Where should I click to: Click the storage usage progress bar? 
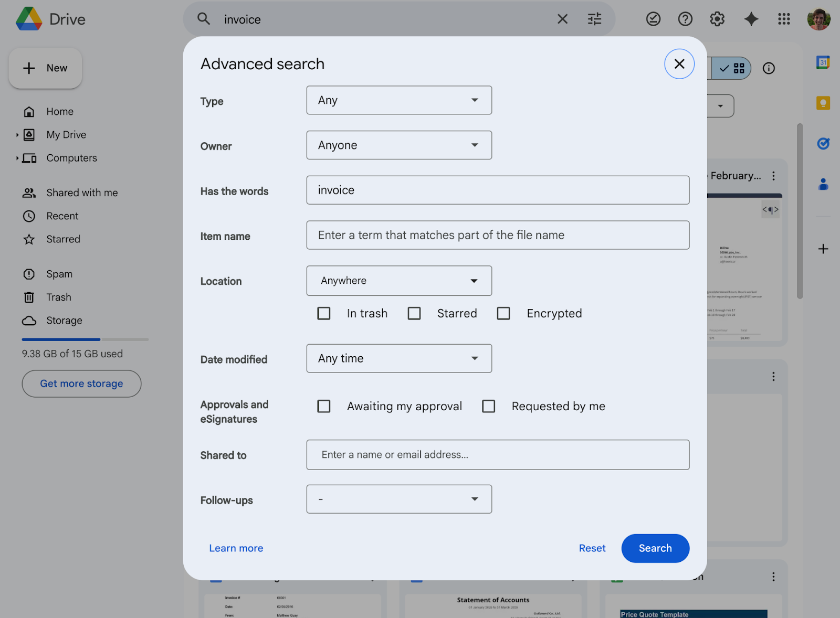(84, 339)
